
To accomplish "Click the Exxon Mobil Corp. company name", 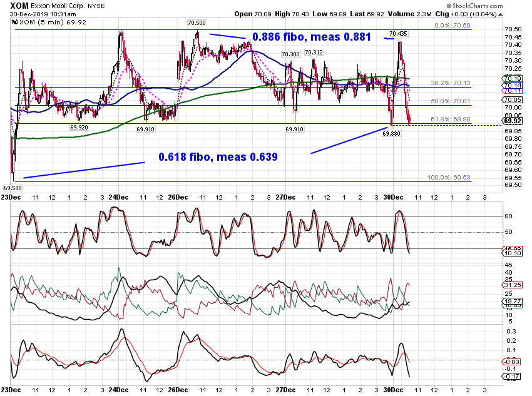I will (x=58, y=6).
